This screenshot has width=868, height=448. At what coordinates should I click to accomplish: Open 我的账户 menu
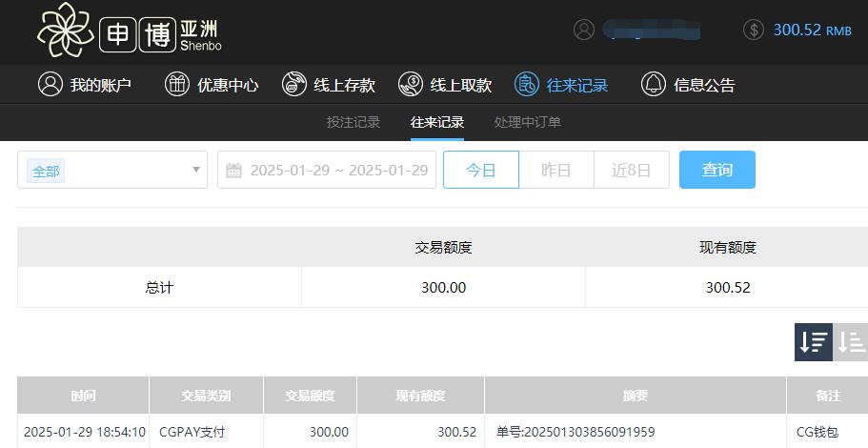[85, 84]
